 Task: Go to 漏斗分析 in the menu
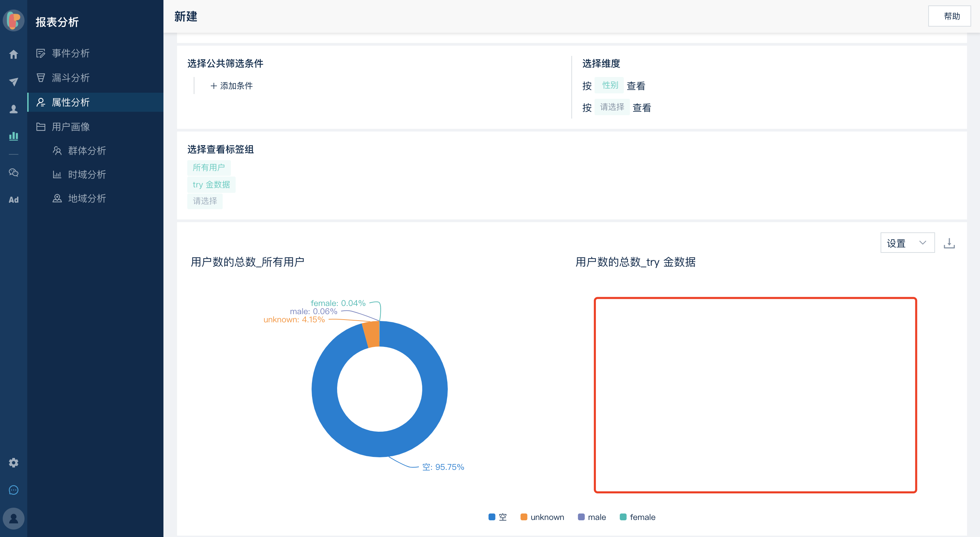70,78
